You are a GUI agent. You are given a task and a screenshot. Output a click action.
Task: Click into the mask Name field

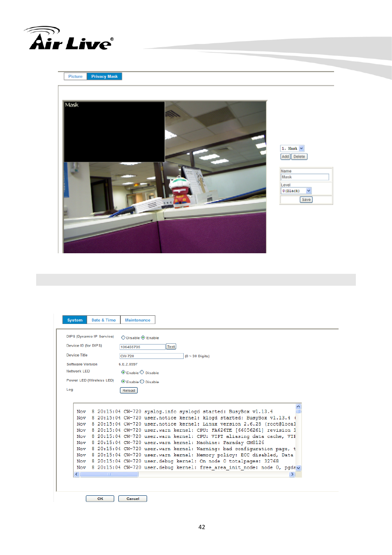point(305,177)
